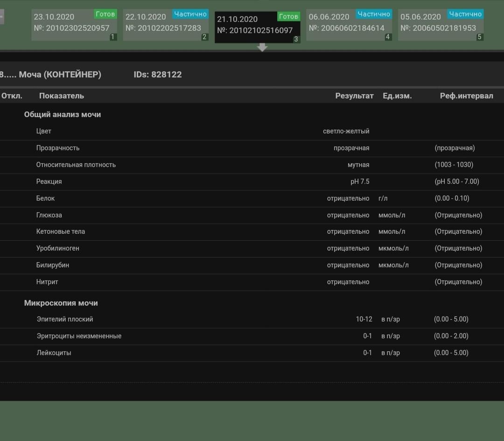This screenshot has height=441, width=504.
Task: Click the Результат column header
Action: [x=354, y=96]
